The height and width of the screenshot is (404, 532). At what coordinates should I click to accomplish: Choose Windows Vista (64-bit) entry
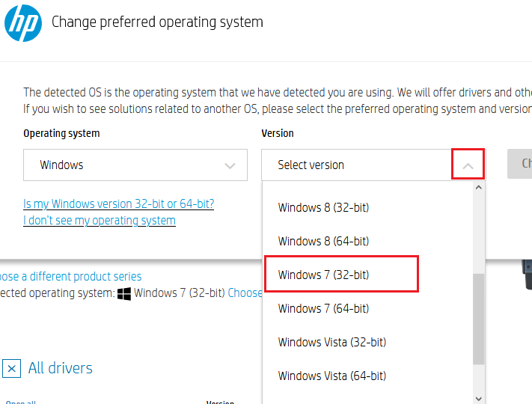[x=331, y=376]
